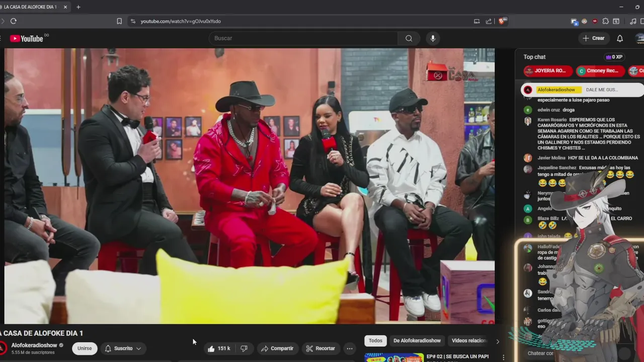Open the tab search calendar-like icon in the toolbar

pyautogui.click(x=616, y=21)
